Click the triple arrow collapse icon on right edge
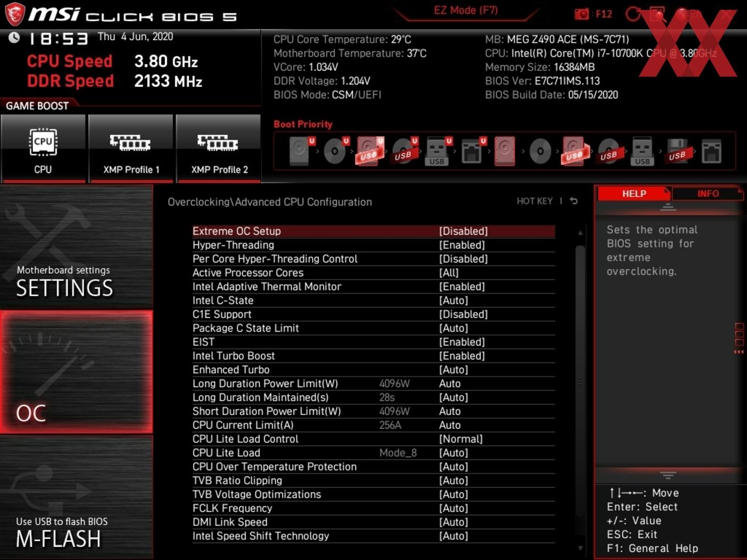The height and width of the screenshot is (560, 747). tap(739, 352)
